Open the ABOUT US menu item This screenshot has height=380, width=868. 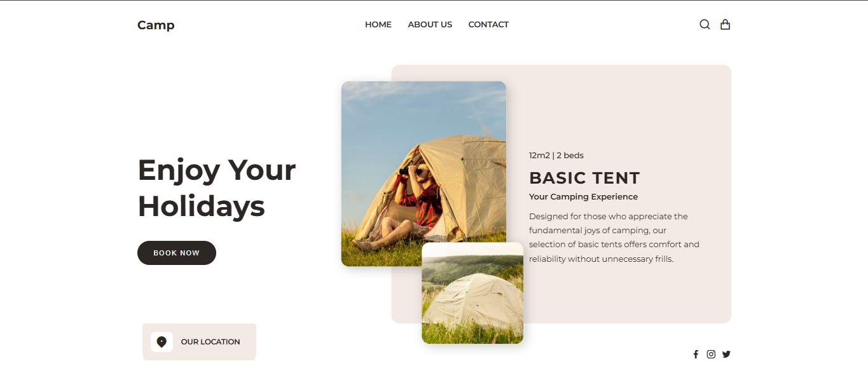(x=430, y=25)
